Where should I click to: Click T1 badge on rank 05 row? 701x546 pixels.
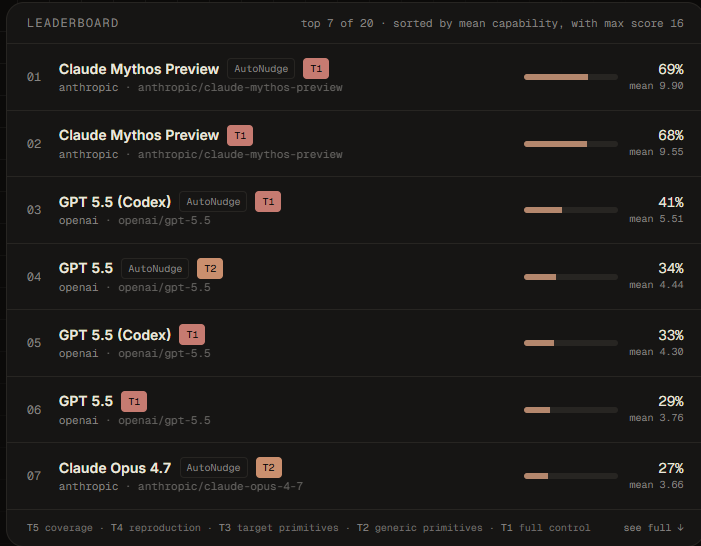click(192, 334)
